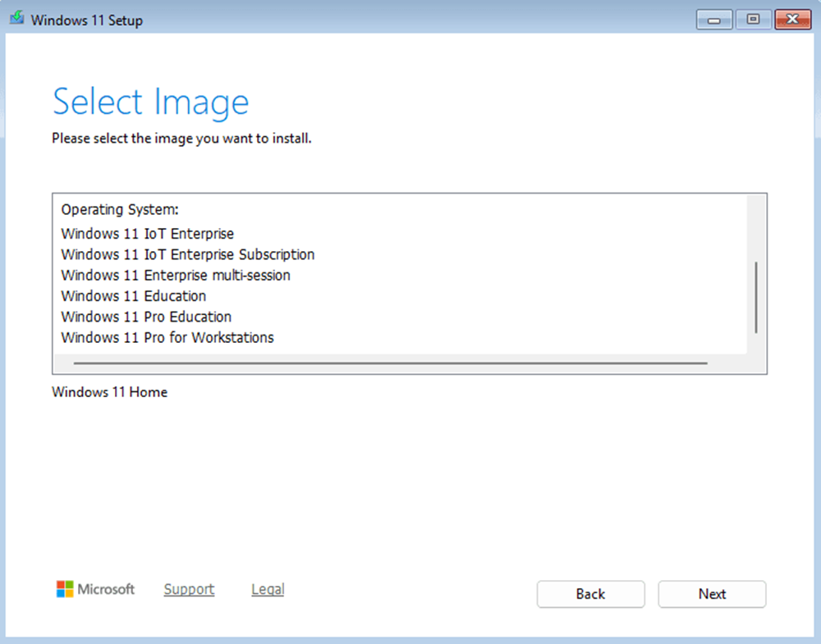Screen dimensions: 821x644
Task: Go back with the Back button
Action: (590, 594)
